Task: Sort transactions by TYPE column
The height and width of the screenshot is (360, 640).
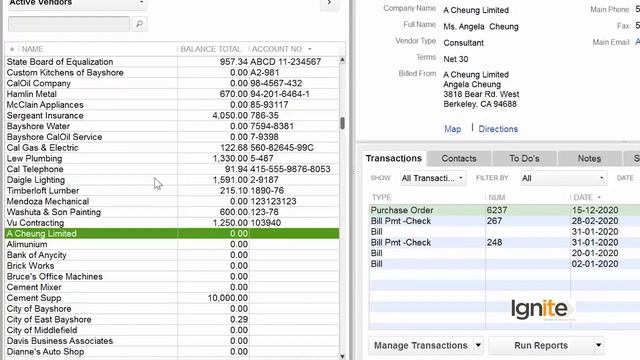Action: (382, 198)
